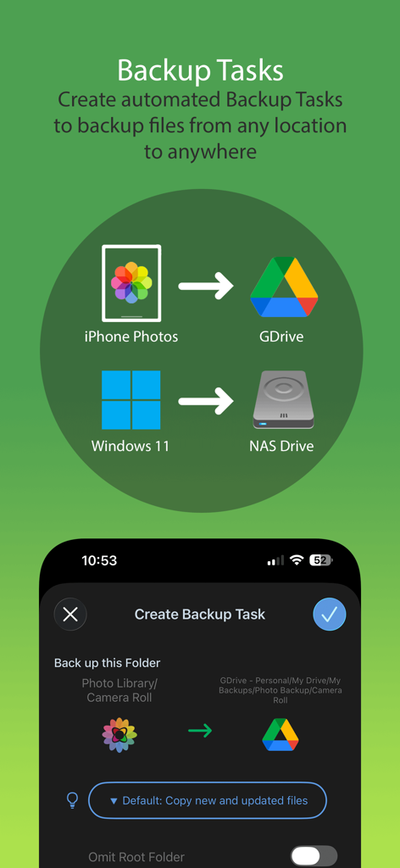This screenshot has width=400, height=868.
Task: Tap the cellular signal bars
Action: (275, 560)
